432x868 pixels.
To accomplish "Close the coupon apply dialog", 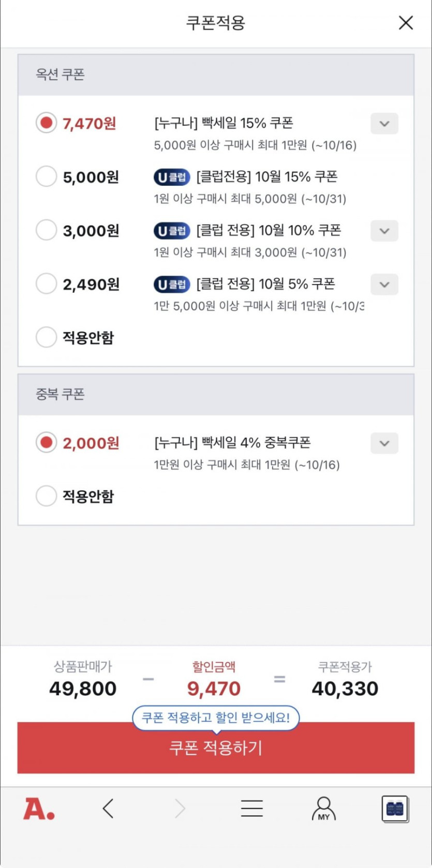I will (406, 23).
